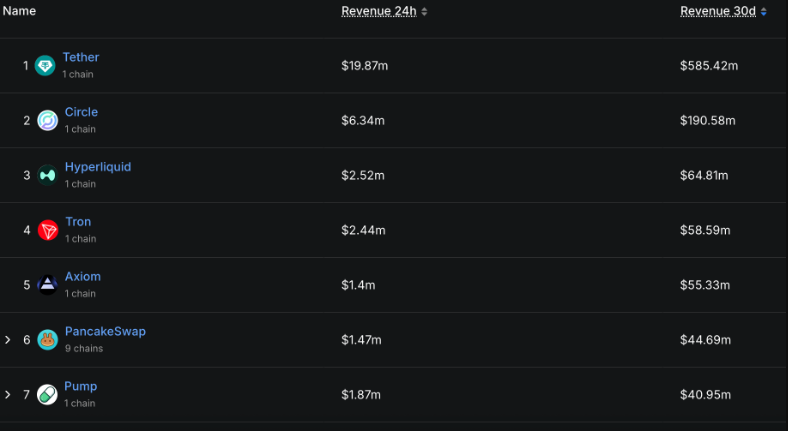This screenshot has width=788, height=431.
Task: Open the Tether protocol link
Action: (81, 58)
